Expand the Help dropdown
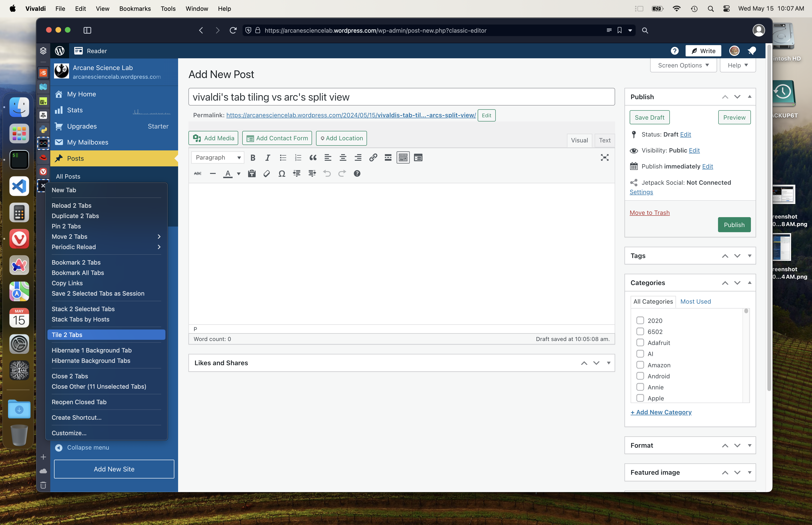Viewport: 812px width, 525px height. (738, 65)
